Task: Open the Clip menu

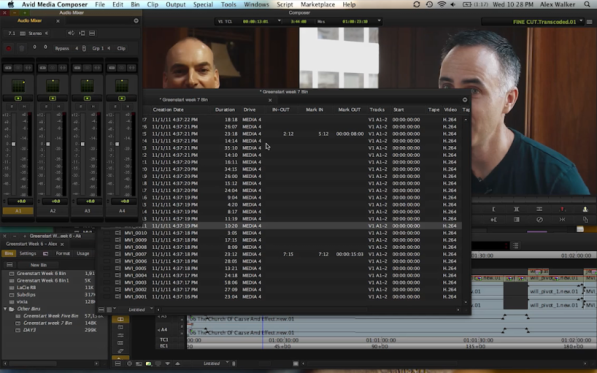Action: click(x=152, y=4)
